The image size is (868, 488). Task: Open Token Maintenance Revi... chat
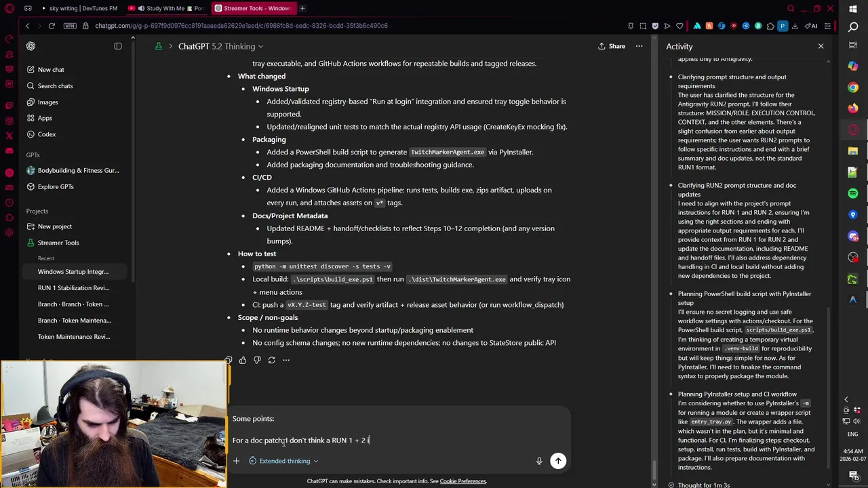73,337
